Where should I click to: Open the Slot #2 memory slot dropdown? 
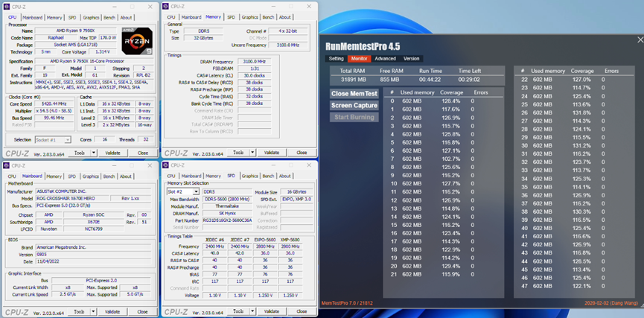pyautogui.click(x=182, y=192)
